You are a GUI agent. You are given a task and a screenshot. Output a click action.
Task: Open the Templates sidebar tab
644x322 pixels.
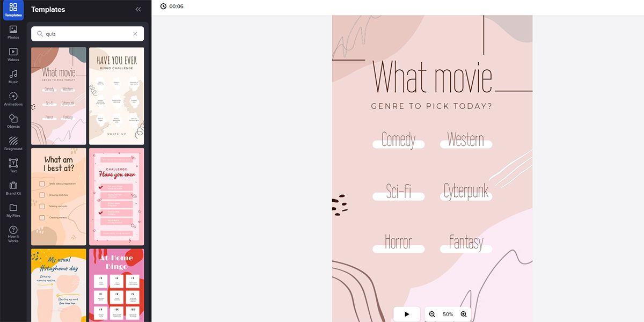coord(13,10)
